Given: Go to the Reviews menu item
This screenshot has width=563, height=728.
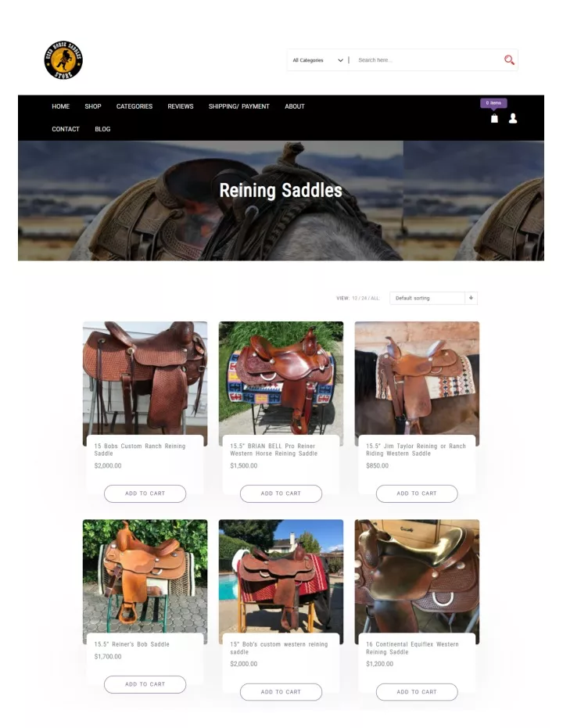Looking at the screenshot, I should pyautogui.click(x=181, y=106).
